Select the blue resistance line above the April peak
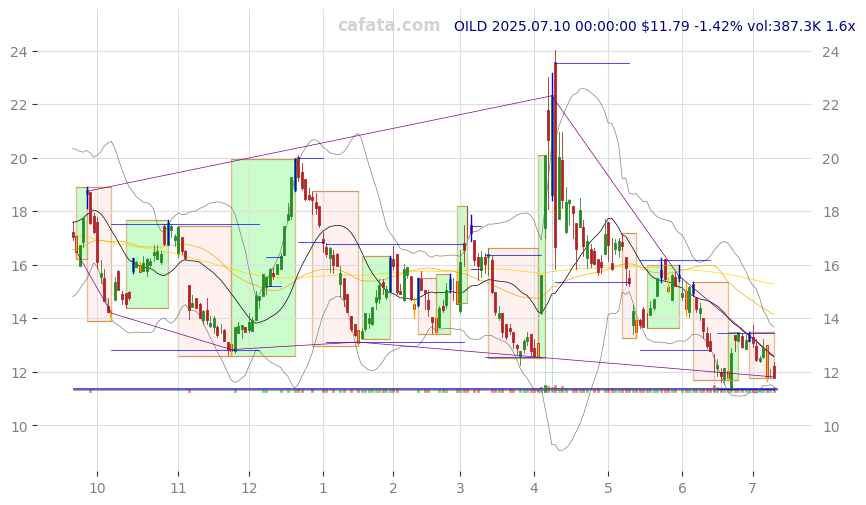 point(593,64)
